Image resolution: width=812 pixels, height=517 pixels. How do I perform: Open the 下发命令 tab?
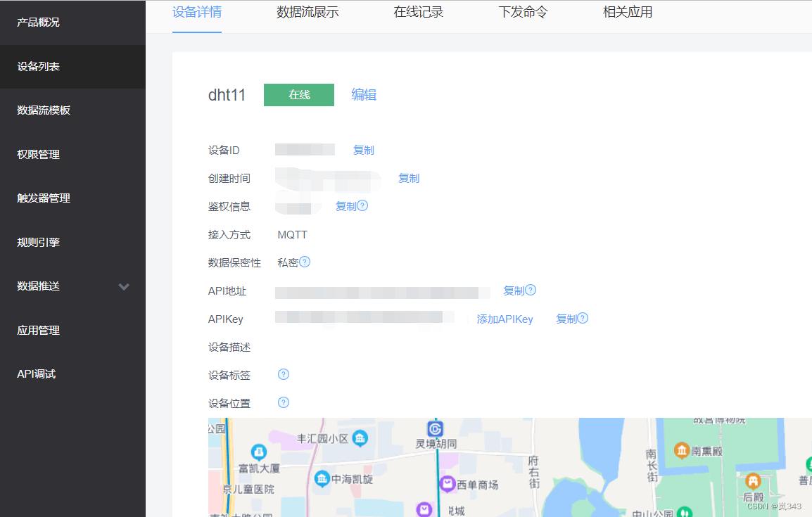click(x=523, y=12)
